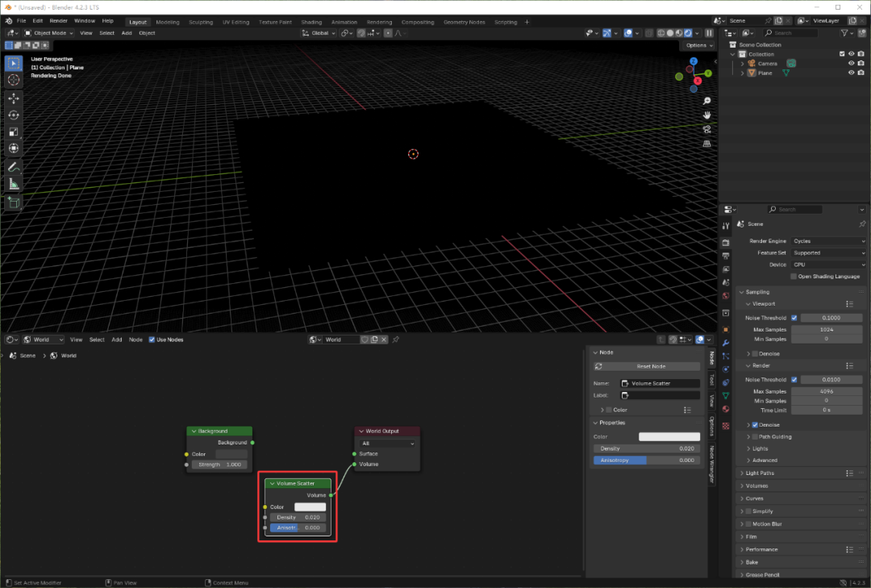Open the node editor Node menu

point(135,340)
